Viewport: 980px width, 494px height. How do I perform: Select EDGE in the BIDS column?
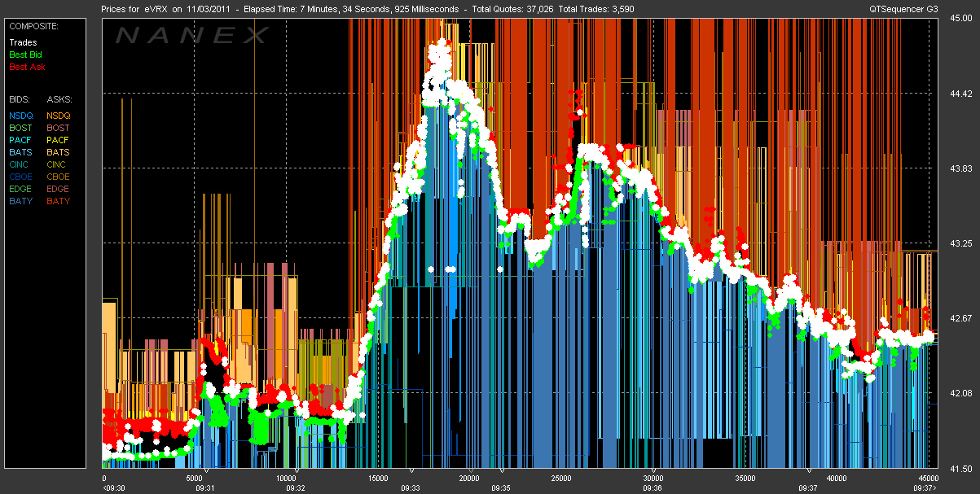click(20, 189)
